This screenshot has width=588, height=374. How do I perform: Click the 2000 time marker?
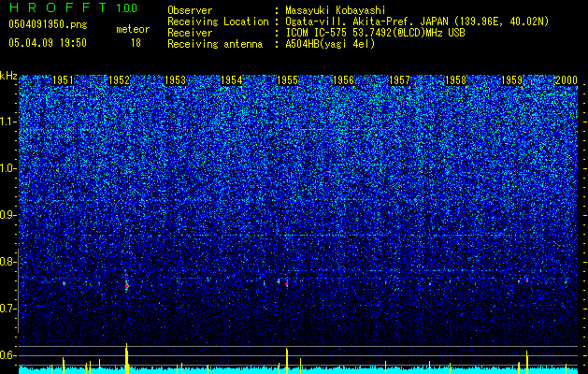coord(566,80)
